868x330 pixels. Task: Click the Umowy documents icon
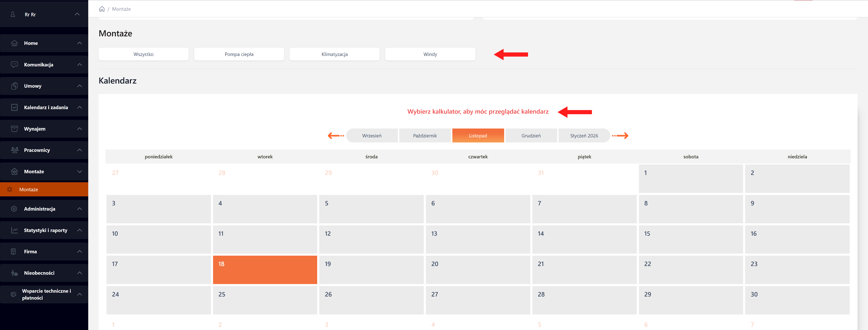click(14, 86)
